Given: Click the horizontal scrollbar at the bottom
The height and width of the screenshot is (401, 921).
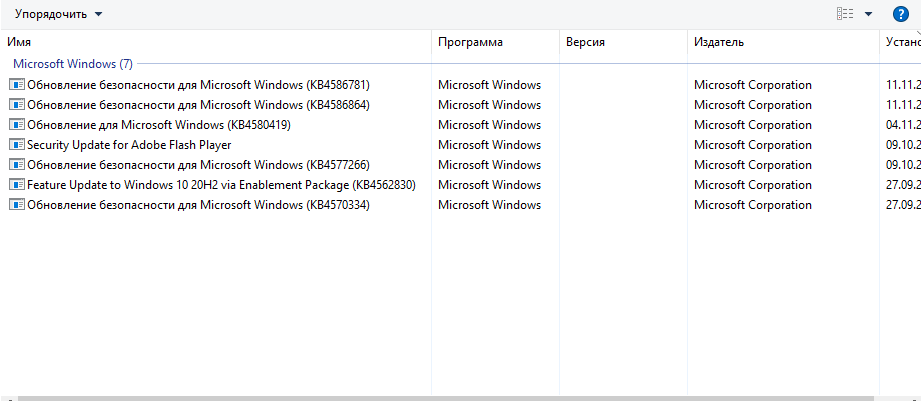Looking at the screenshot, I should pos(446,399).
